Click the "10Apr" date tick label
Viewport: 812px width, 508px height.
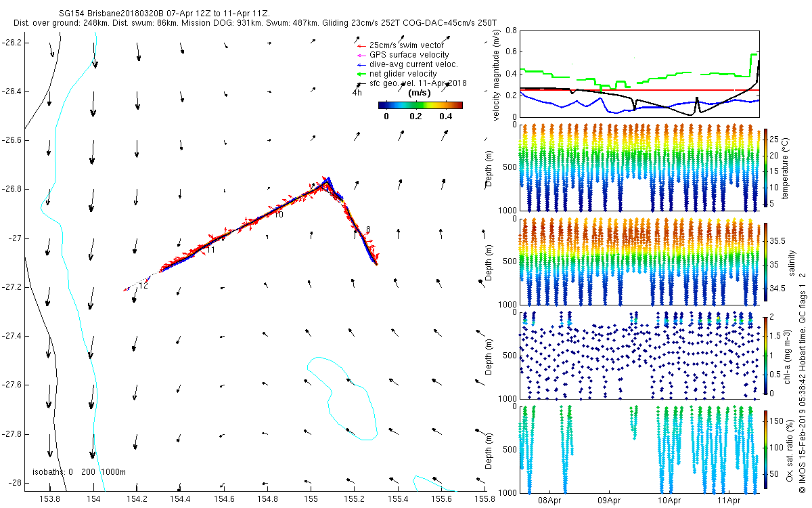coord(669,501)
